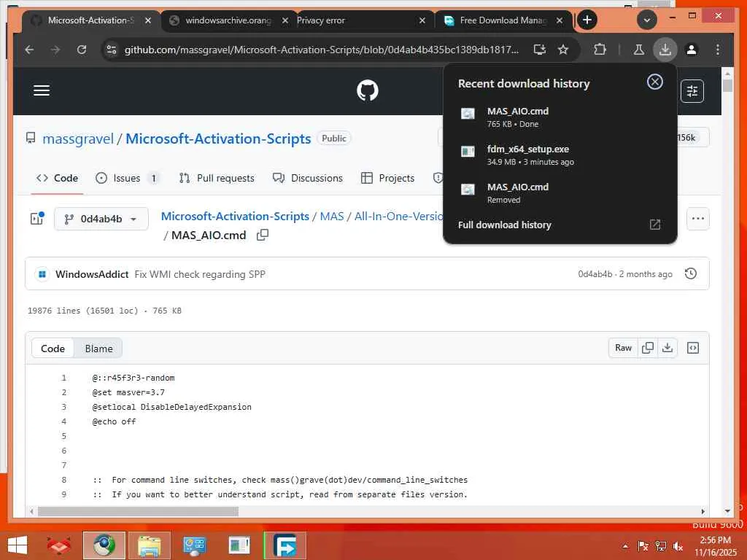
Task: Click the external link icon beside Full download history
Action: coord(655,225)
